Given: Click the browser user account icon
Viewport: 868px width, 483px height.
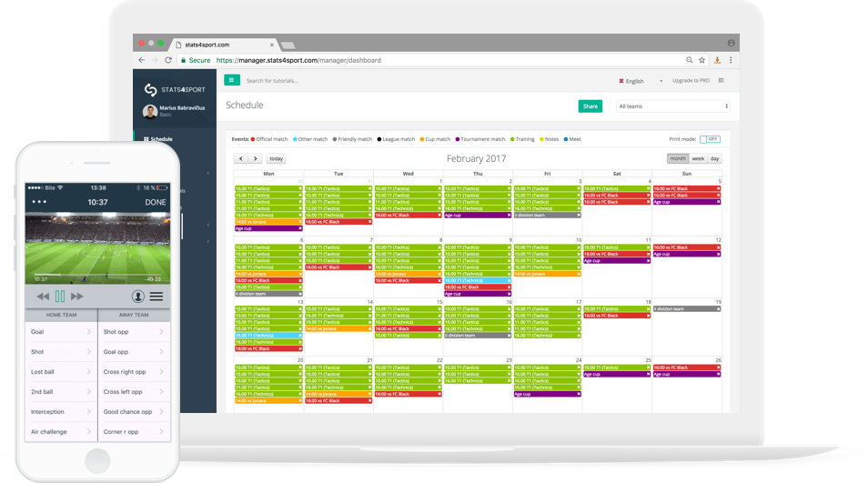Looking at the screenshot, I should (732, 43).
